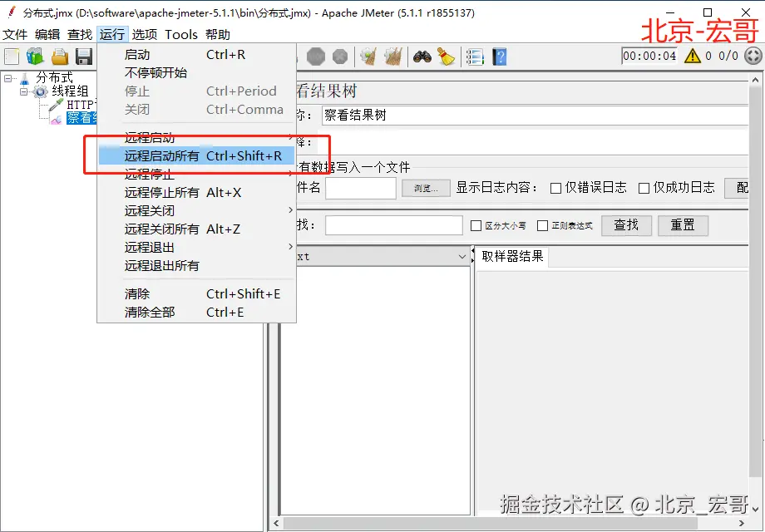Click the vertical scrollbar up arrow

[x=756, y=80]
